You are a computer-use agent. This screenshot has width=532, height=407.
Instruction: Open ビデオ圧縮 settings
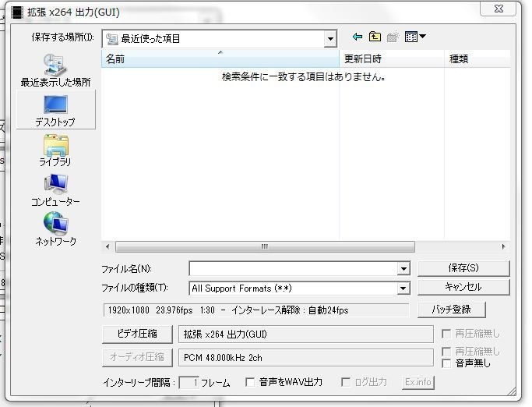137,334
